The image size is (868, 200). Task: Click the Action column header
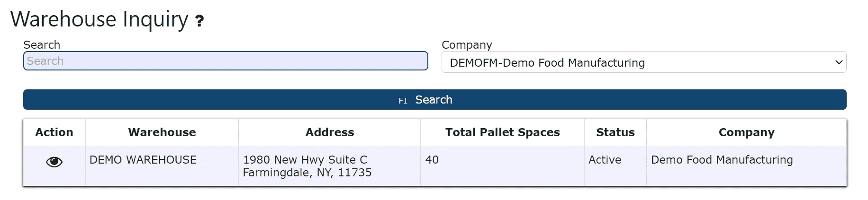coord(54,132)
